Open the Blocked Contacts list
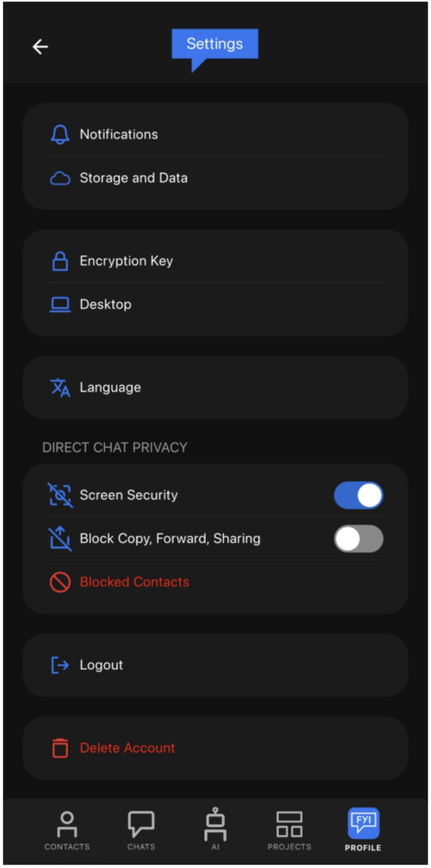 pos(215,582)
